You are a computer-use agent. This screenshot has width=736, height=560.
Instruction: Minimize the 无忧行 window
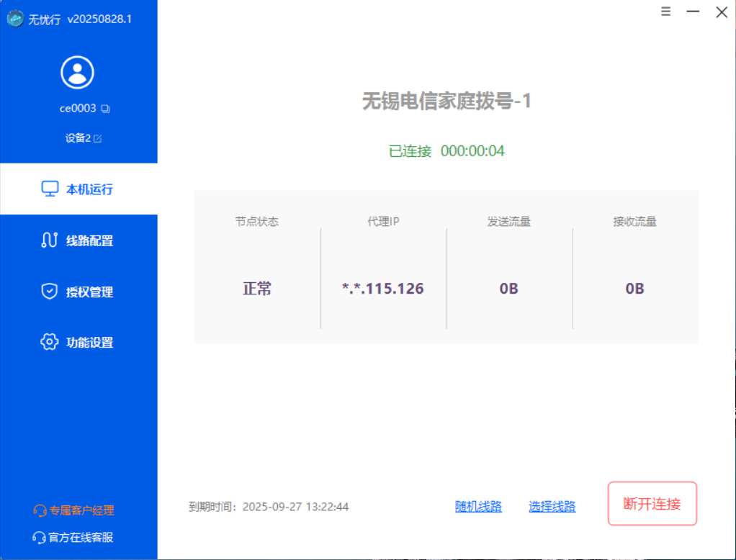coord(693,12)
